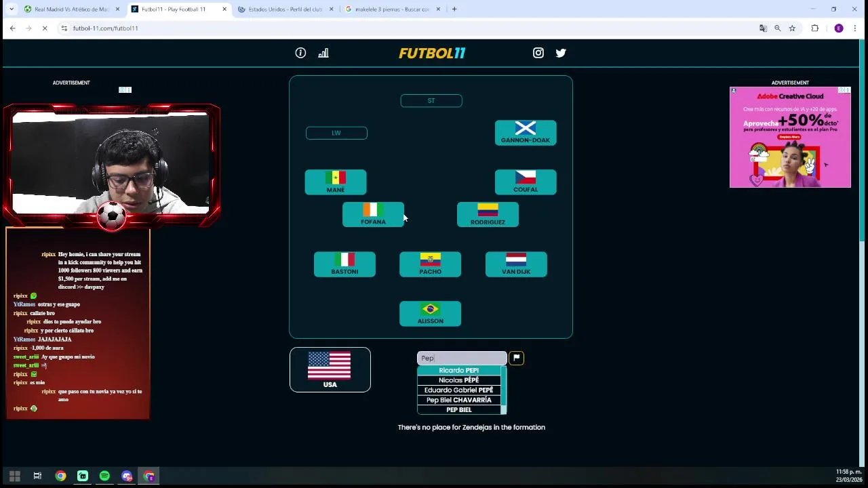Stop page loading with the X button
This screenshot has height=488, width=868.
click(45, 28)
